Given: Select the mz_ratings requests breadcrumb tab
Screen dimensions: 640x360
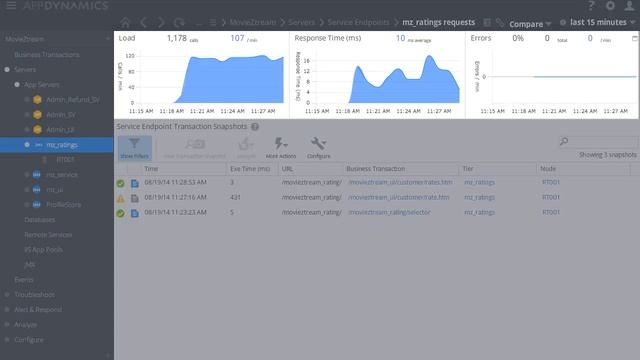Looking at the screenshot, I should click(x=438, y=22).
